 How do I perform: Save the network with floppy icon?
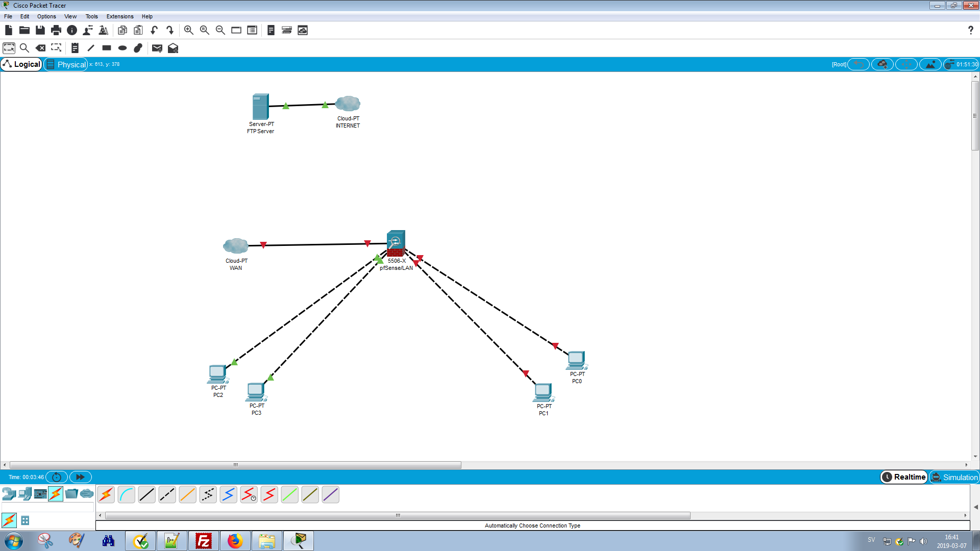pos(40,30)
